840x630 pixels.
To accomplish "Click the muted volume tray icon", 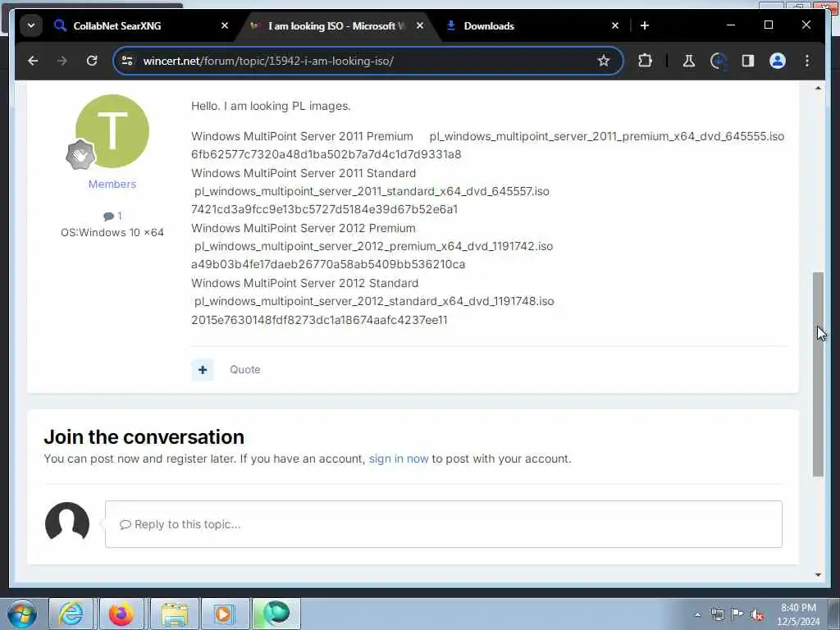I will coord(757,614).
